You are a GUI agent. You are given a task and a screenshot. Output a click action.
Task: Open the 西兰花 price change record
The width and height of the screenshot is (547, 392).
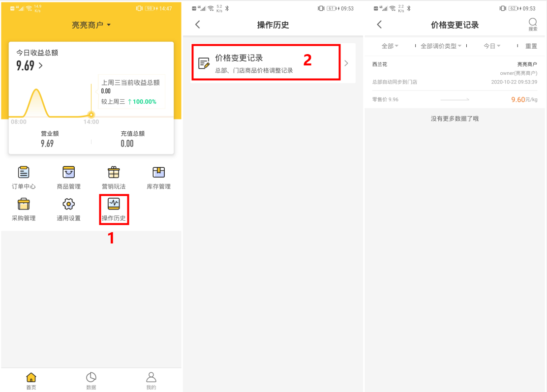click(x=455, y=82)
